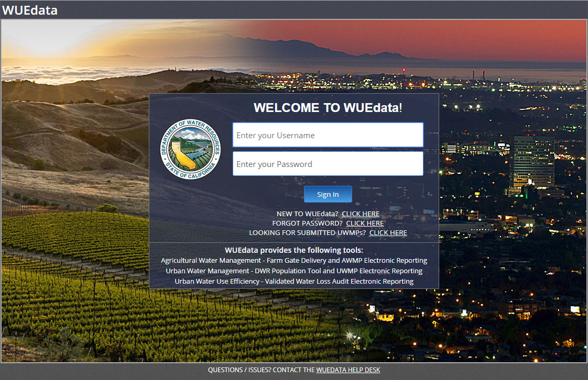This screenshot has width=588, height=380.
Task: Click 'FORGOT PASSWORD?' label text
Action: 308,223
